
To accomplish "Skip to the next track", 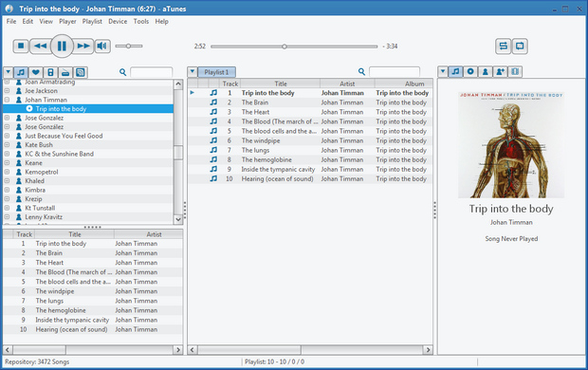I will (83, 46).
